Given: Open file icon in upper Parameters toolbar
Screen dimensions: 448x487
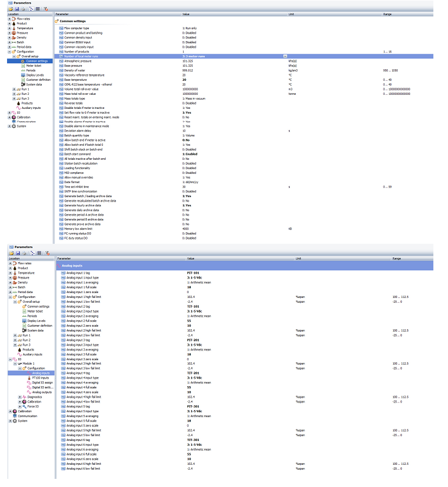Looking at the screenshot, I should point(10,9).
